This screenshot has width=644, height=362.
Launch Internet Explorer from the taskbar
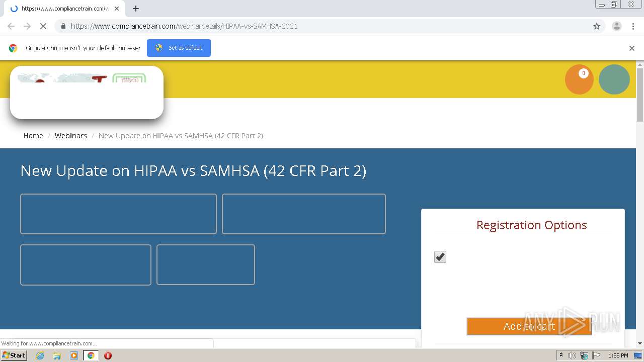pyautogui.click(x=40, y=355)
